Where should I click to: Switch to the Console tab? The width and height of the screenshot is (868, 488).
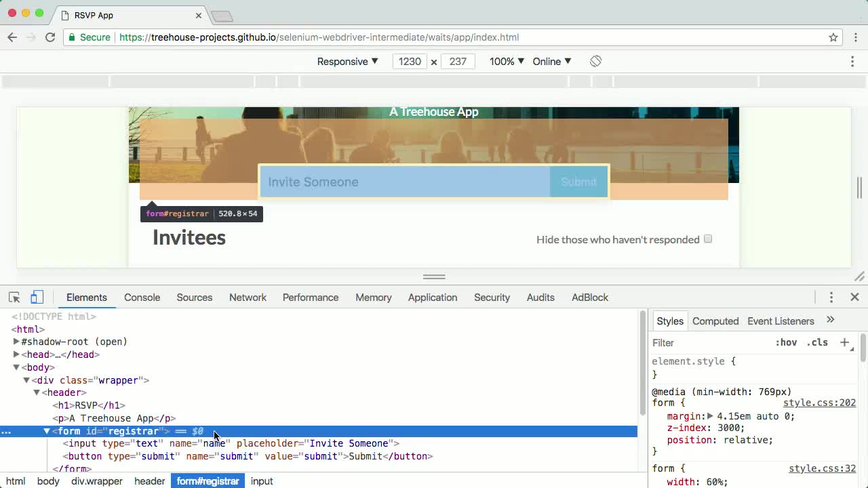tap(142, 297)
